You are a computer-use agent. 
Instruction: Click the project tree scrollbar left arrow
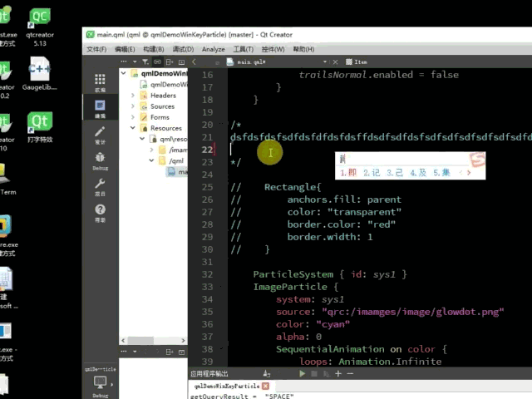click(123, 340)
